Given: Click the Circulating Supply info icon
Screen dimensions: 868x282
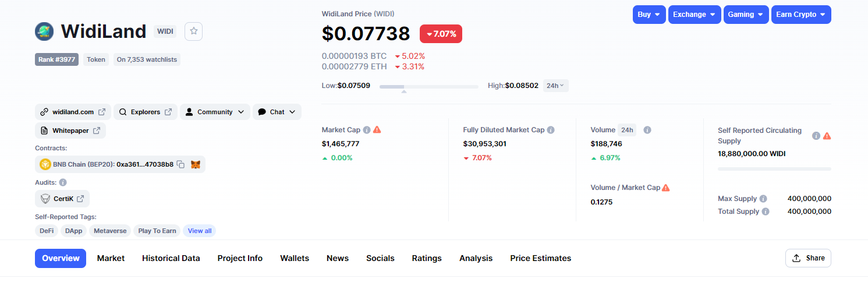Looking at the screenshot, I should [816, 136].
